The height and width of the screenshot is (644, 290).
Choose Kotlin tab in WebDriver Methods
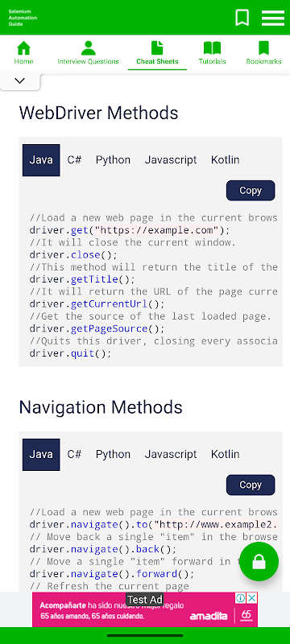tap(225, 159)
